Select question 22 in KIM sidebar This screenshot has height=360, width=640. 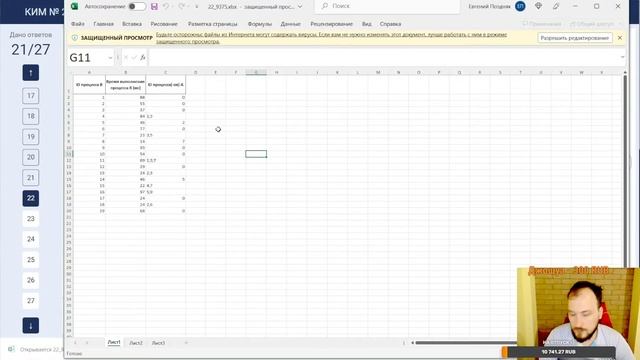[31, 198]
